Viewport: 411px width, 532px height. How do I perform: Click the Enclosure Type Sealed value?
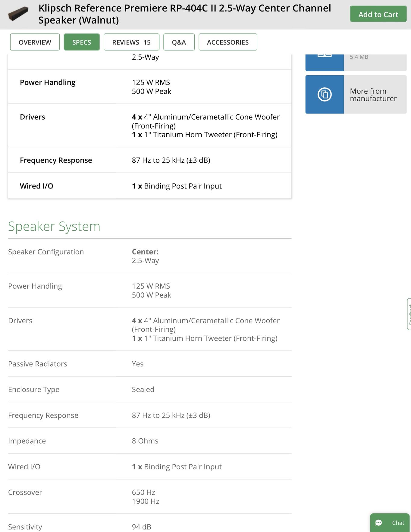click(143, 390)
